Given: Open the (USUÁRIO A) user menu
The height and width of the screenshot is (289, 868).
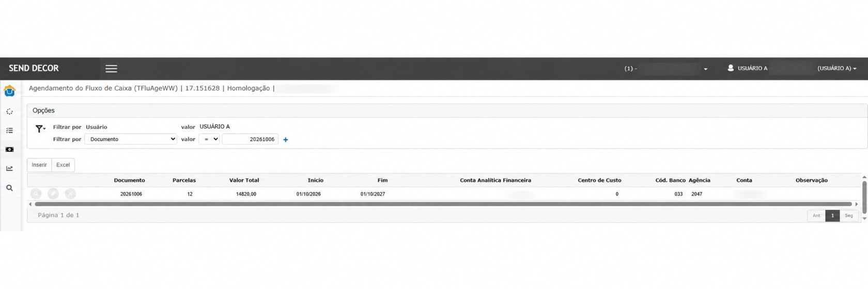Looking at the screenshot, I should (836, 68).
